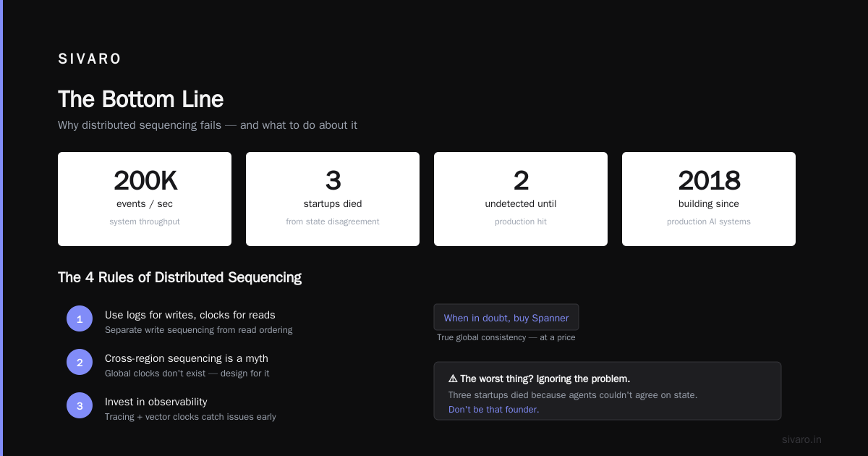
Task: Click 'Separate write sequencing from read ordering'
Action: [x=199, y=330]
